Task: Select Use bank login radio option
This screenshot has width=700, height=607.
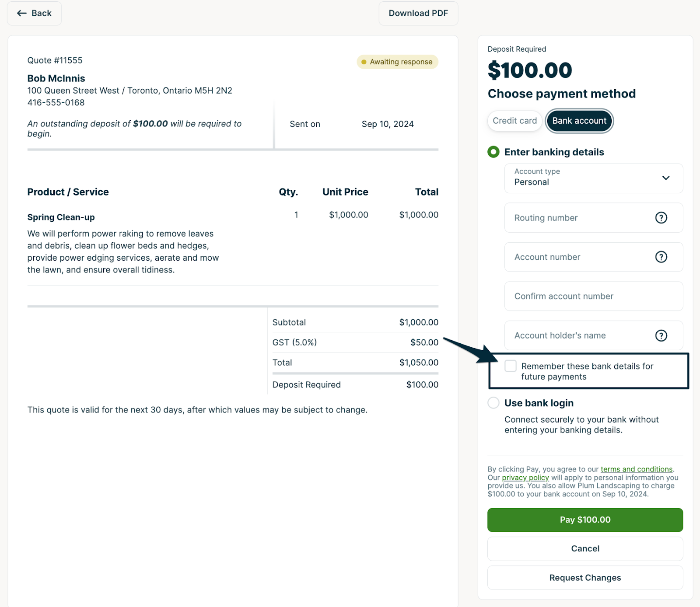Action: 493,403
